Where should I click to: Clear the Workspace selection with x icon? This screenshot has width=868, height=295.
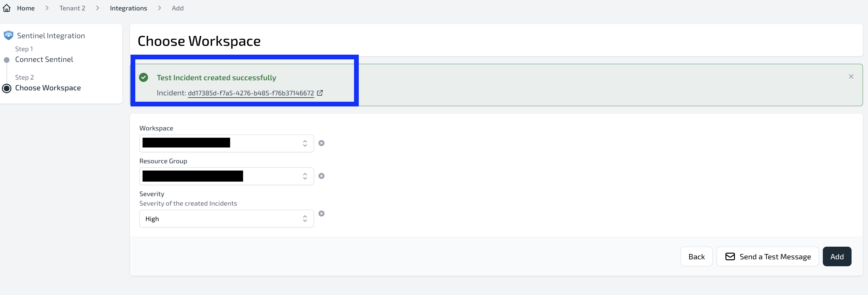pyautogui.click(x=321, y=143)
